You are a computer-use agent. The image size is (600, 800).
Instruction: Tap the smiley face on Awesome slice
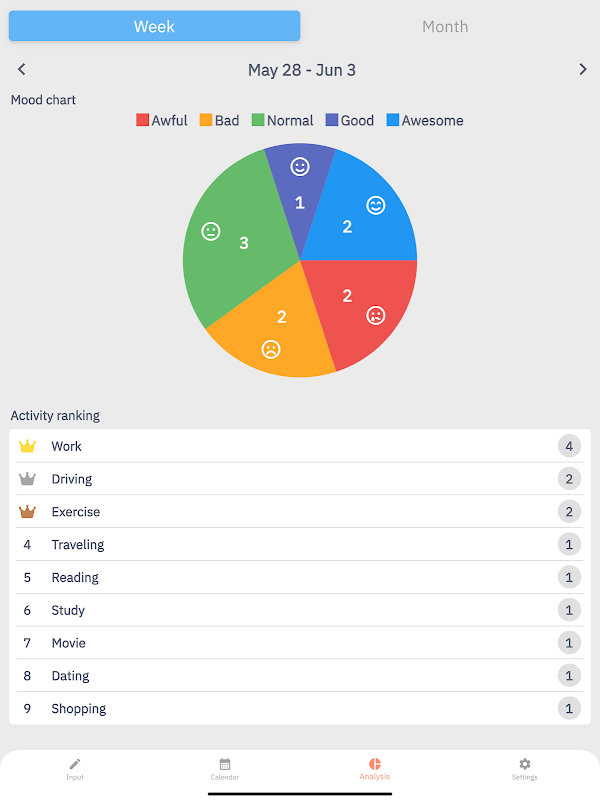(376, 205)
